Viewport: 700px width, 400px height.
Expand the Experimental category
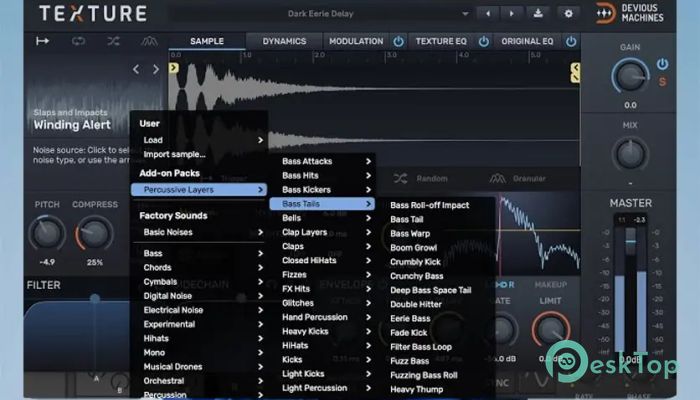click(199, 324)
